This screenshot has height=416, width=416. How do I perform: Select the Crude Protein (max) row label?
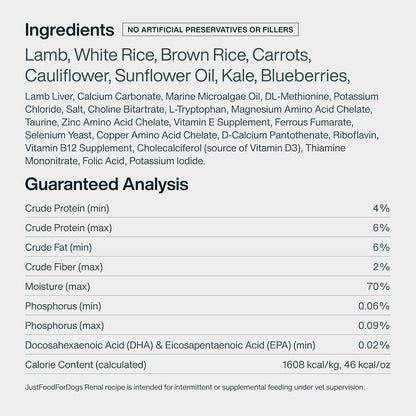[68, 228]
